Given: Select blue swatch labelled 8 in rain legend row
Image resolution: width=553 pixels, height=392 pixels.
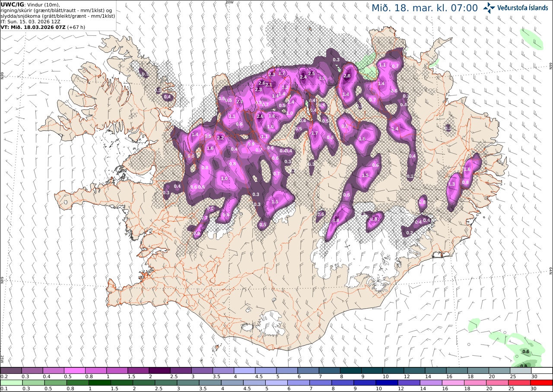Looking at the screenshot, I should (343, 383).
